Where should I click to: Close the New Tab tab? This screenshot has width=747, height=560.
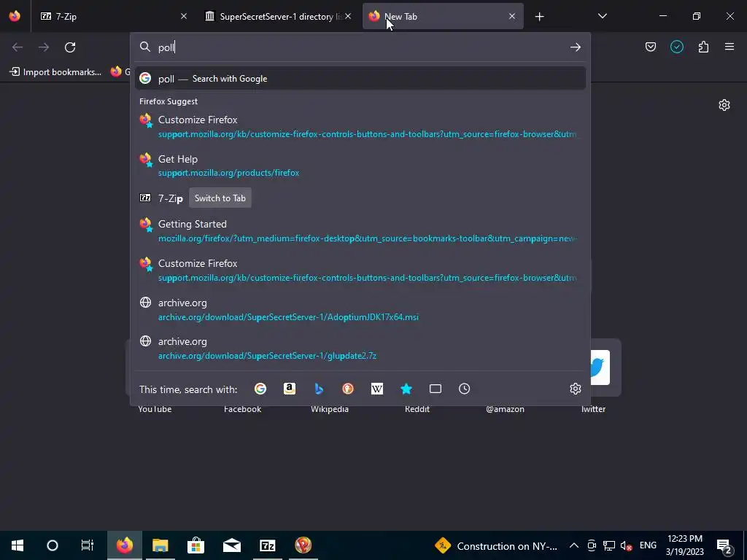click(x=512, y=16)
